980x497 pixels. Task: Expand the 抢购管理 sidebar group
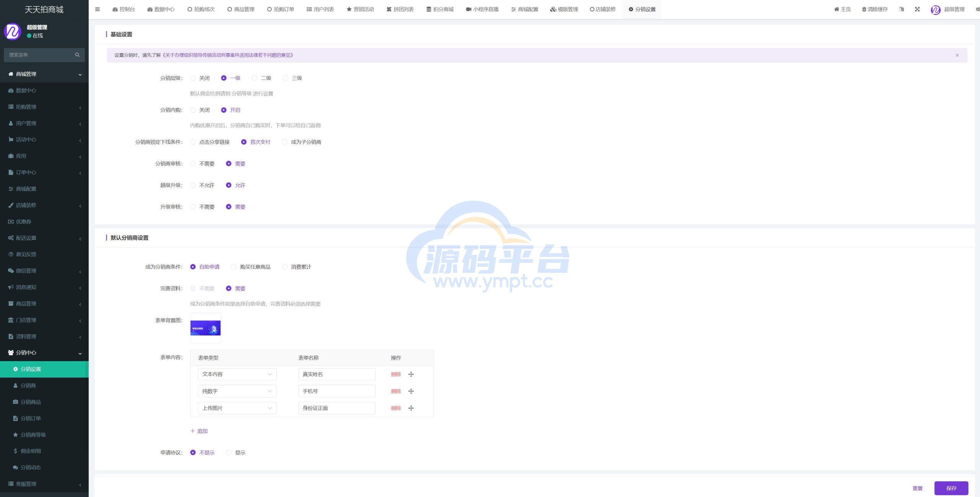44,107
